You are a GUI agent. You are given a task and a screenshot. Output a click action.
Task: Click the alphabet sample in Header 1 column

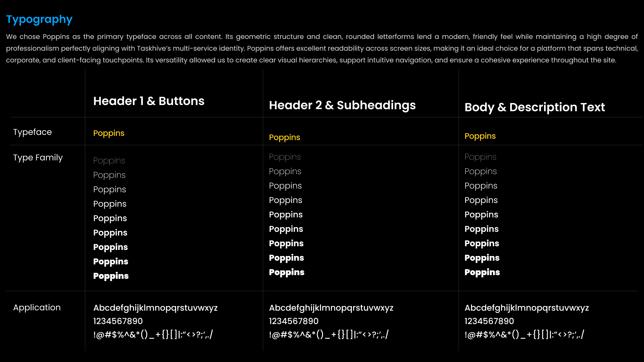[x=155, y=308]
